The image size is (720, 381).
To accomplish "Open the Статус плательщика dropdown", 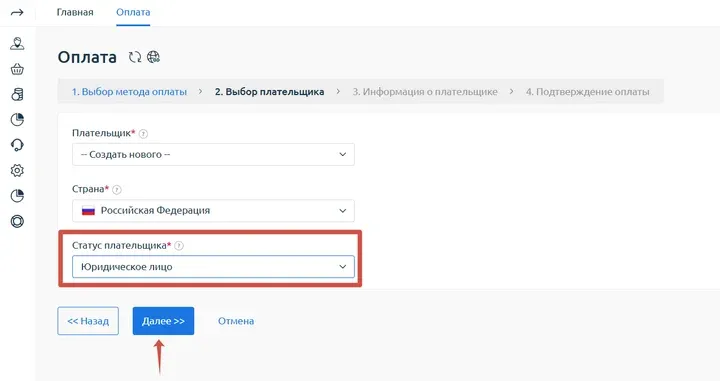I will click(x=213, y=267).
